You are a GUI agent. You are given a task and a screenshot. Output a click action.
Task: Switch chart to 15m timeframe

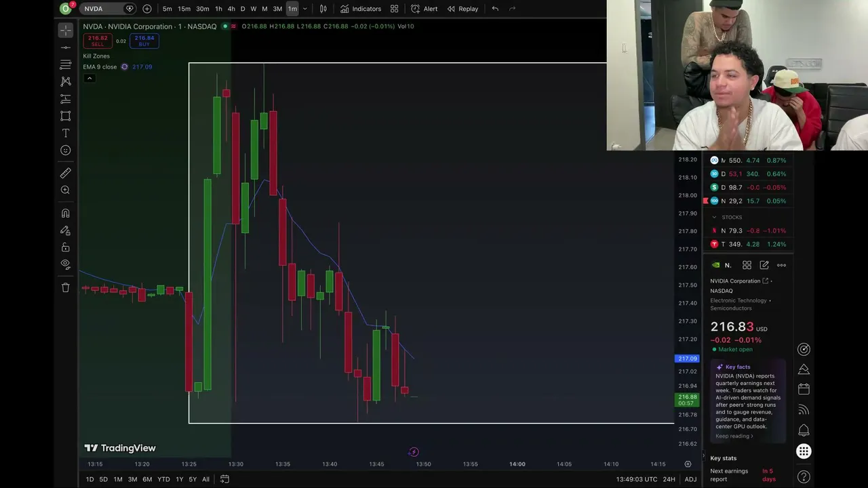tap(184, 9)
